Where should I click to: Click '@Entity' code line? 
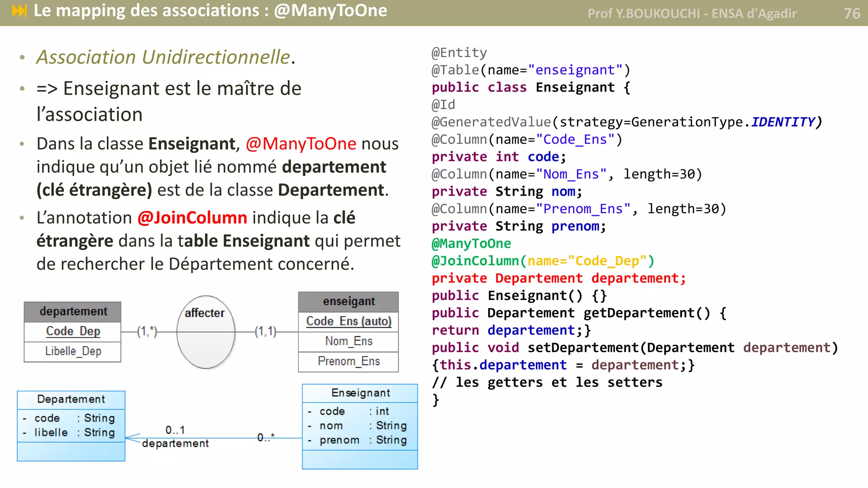459,53
